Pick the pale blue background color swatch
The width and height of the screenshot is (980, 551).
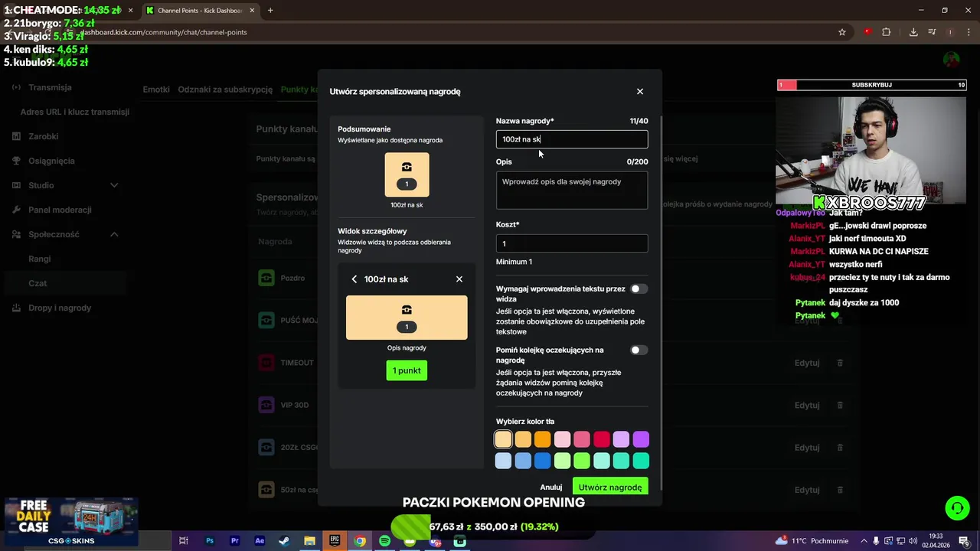coord(503,461)
